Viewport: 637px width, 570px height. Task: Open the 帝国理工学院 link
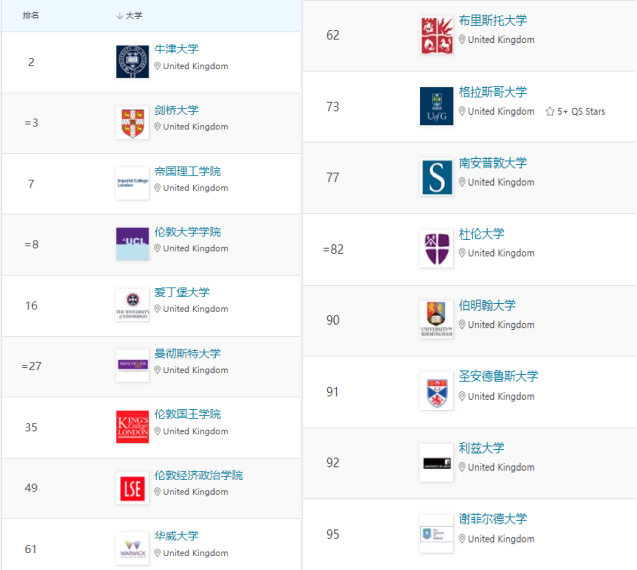pos(187,172)
